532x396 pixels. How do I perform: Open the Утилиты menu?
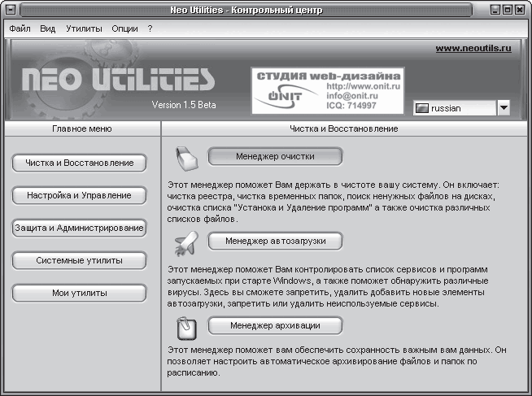click(x=85, y=28)
